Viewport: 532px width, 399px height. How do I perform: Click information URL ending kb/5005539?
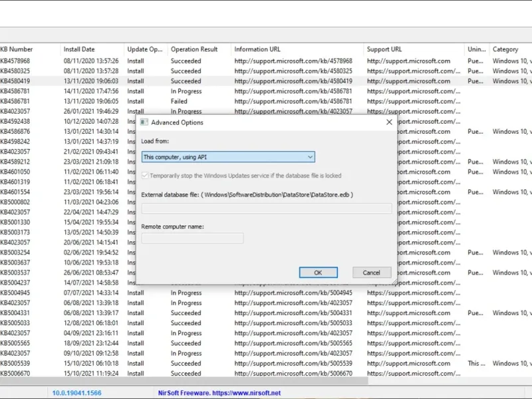(293, 363)
